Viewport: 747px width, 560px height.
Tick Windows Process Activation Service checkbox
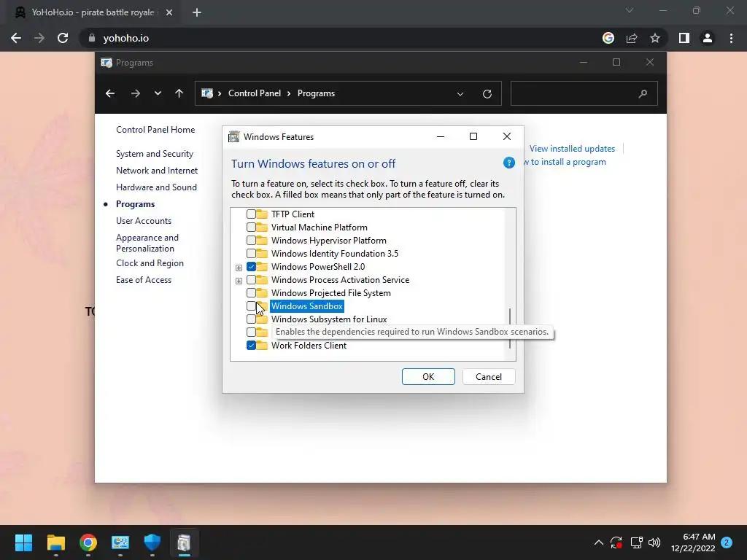coord(251,279)
